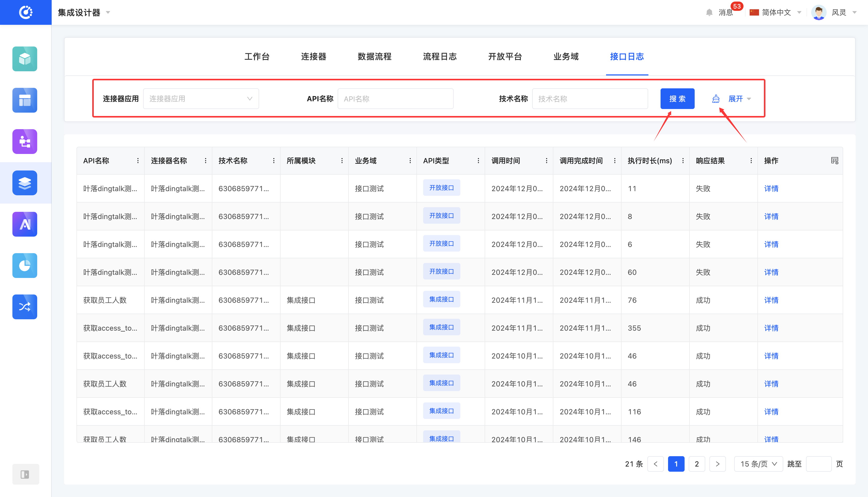Go to page 2 of results
868x497 pixels.
click(x=697, y=464)
